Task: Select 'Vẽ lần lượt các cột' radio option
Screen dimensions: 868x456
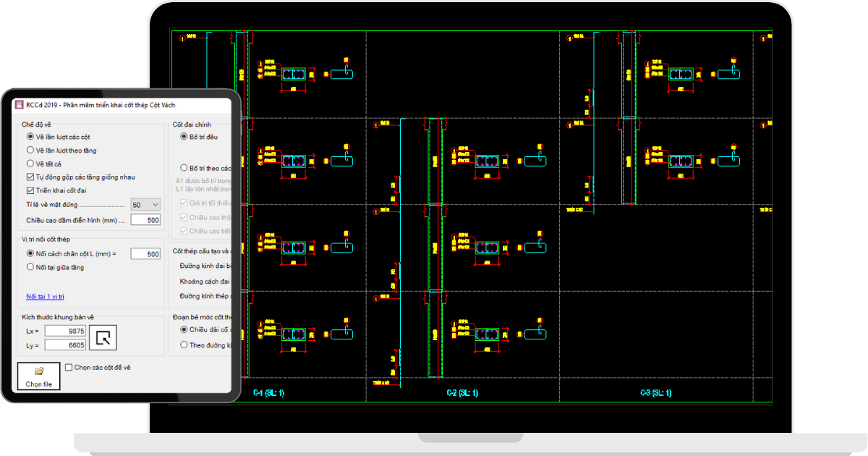Action: point(30,137)
